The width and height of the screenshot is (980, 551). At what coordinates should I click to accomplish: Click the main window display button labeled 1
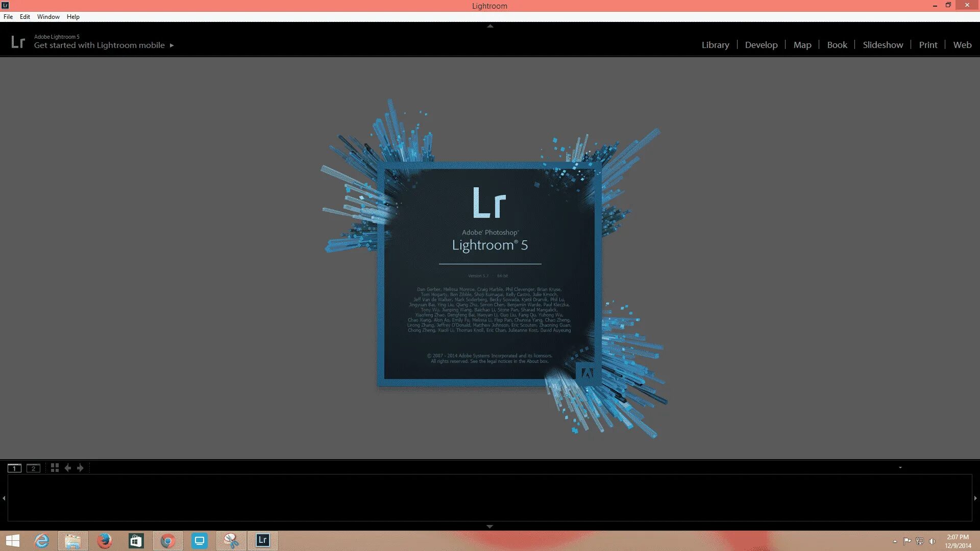(14, 468)
